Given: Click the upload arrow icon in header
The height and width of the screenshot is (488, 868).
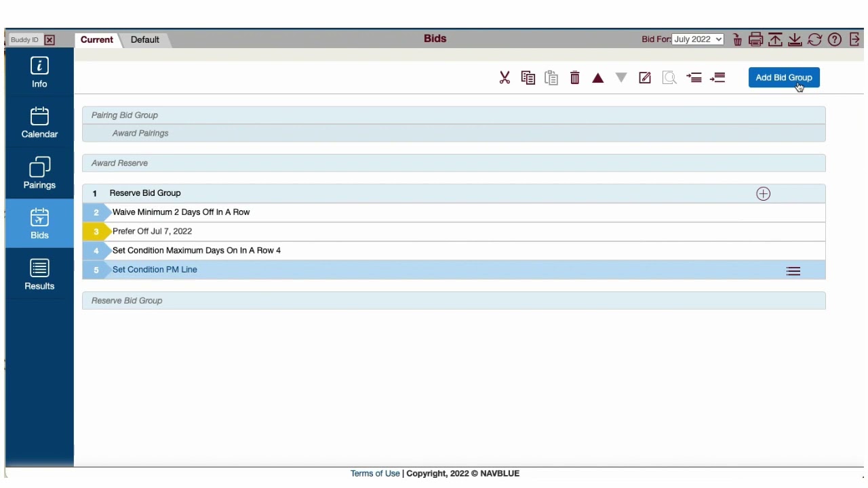Looking at the screenshot, I should click(775, 40).
